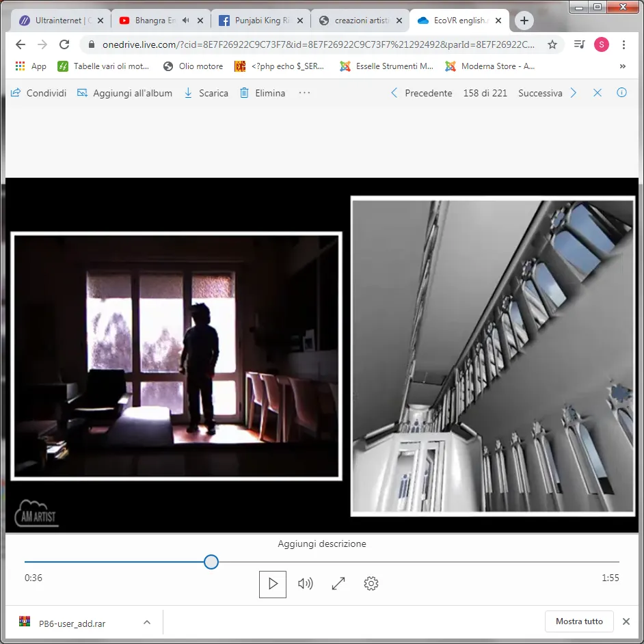
Task: Open the three-dot more actions menu
Action: click(x=304, y=93)
